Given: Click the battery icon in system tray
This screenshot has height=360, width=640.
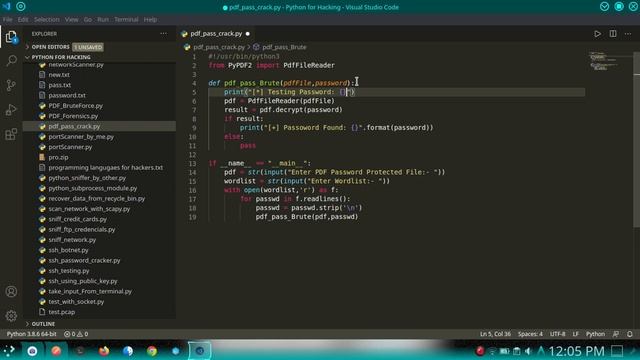Looking at the screenshot, I should pos(504,351).
